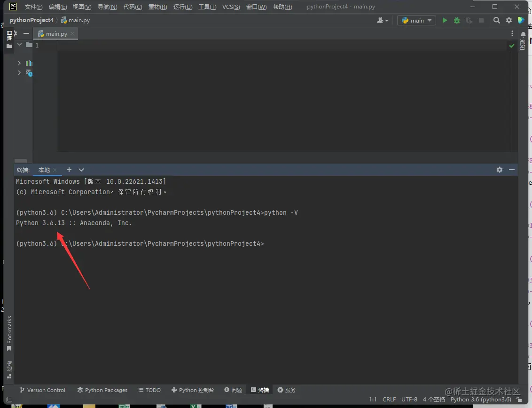Change the CRLF line separator setting
532x408 pixels.
click(x=389, y=400)
